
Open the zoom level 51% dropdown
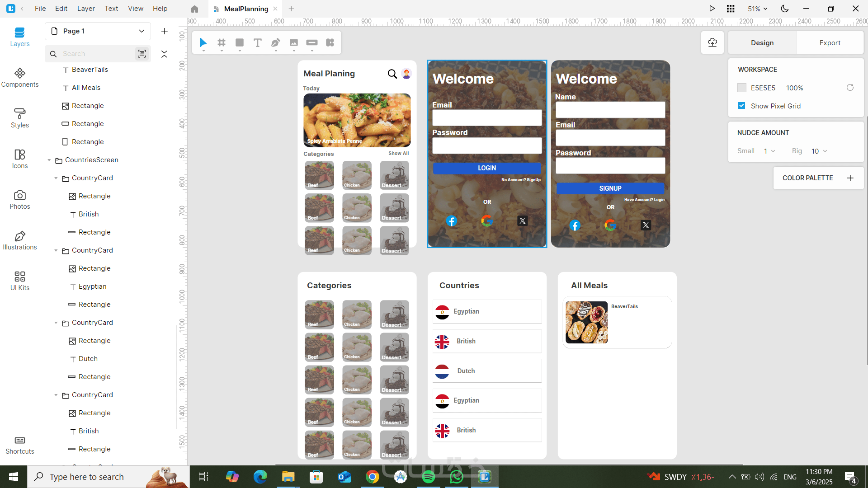click(x=757, y=9)
